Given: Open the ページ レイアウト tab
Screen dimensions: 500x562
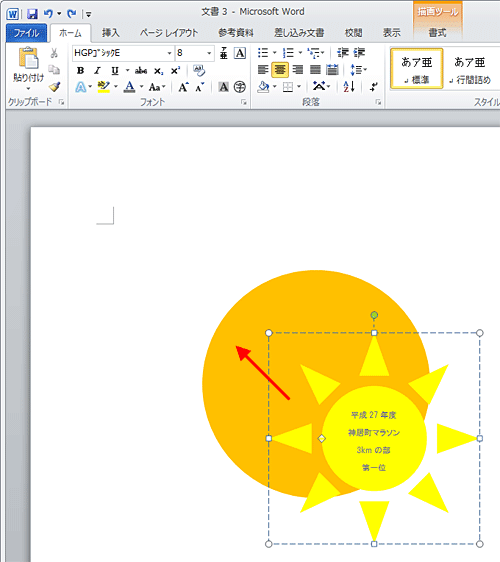Looking at the screenshot, I should (x=168, y=33).
